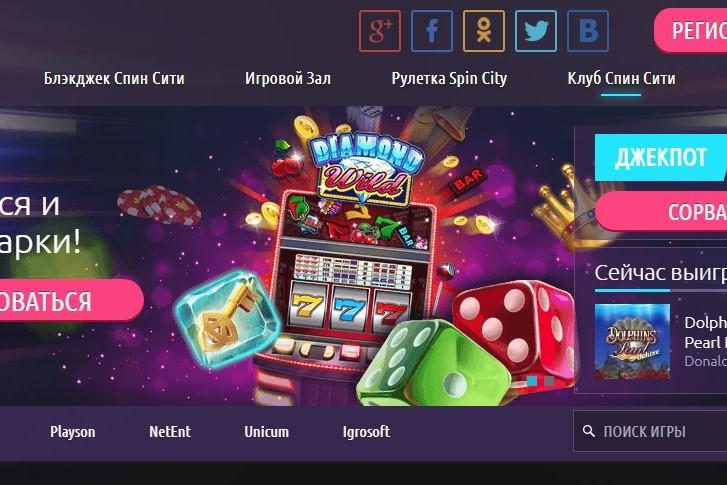
Task: Show Igrosoft games tab
Action: 366,432
